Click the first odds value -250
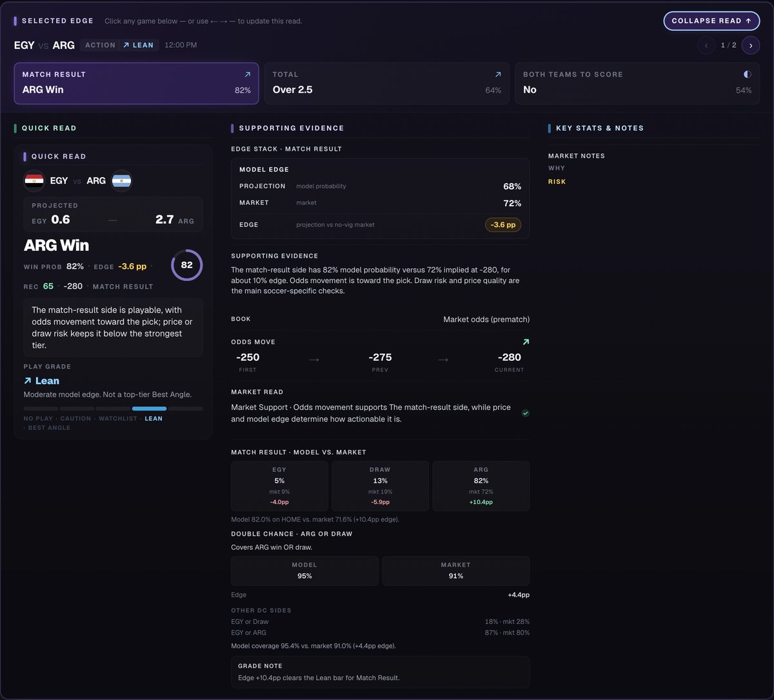Screen dimensions: 774x700 [x=248, y=358]
